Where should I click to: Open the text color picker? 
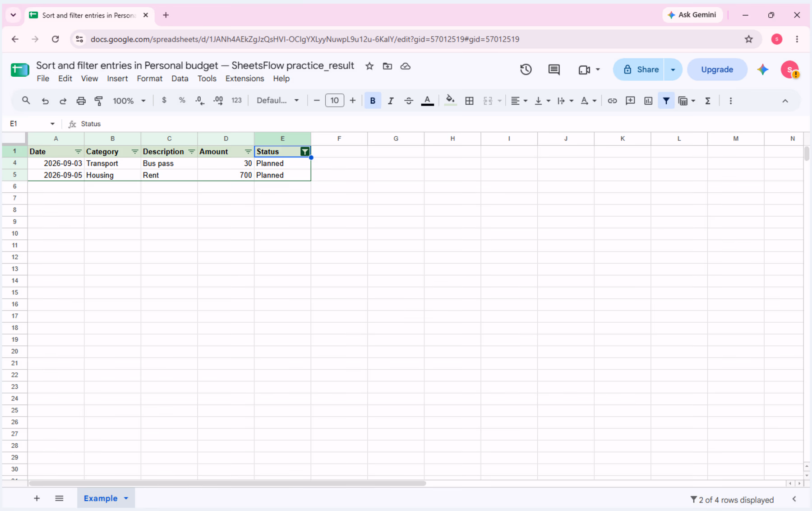coord(427,101)
